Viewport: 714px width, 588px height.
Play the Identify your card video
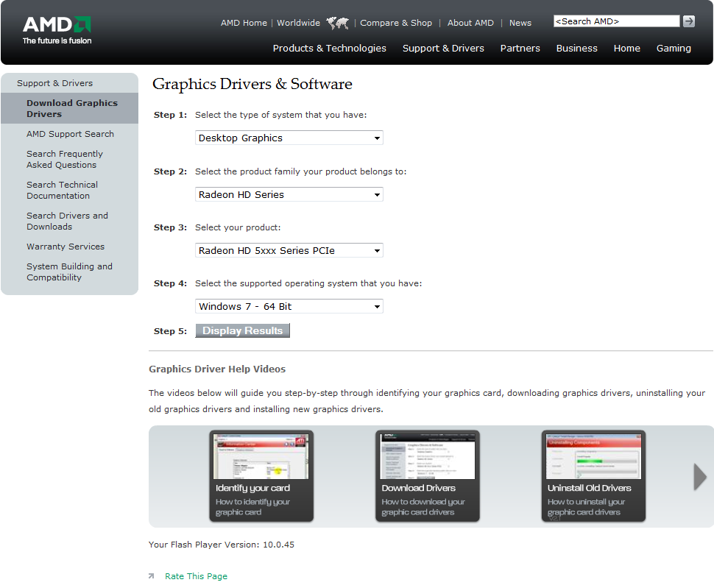pos(261,475)
